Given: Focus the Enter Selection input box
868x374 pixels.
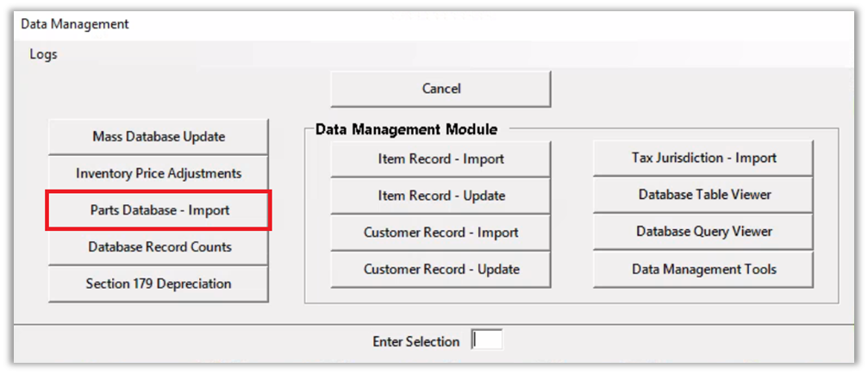Looking at the screenshot, I should pos(487,340).
